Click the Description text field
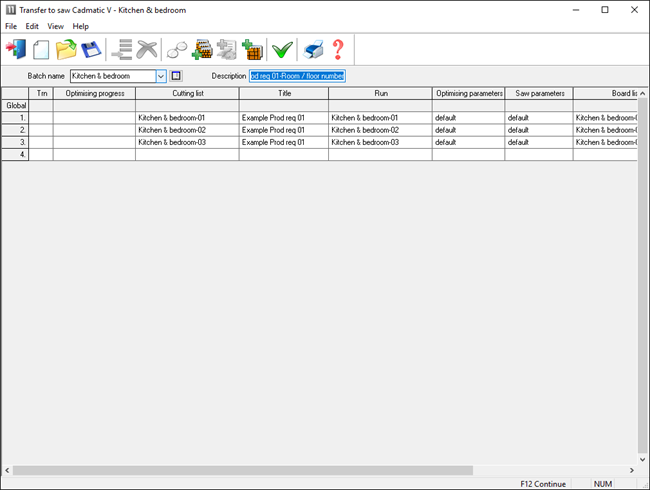 [x=297, y=76]
